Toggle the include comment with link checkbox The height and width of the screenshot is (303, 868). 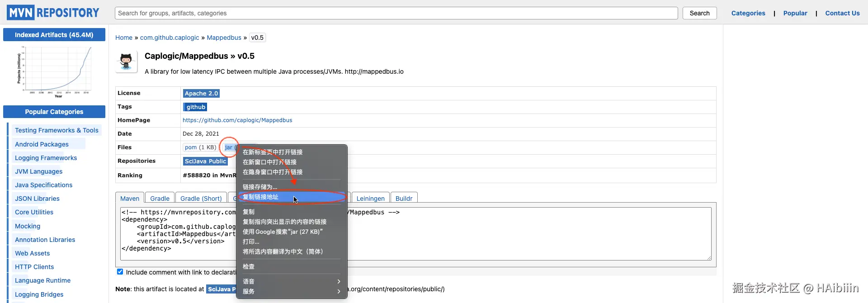click(120, 272)
